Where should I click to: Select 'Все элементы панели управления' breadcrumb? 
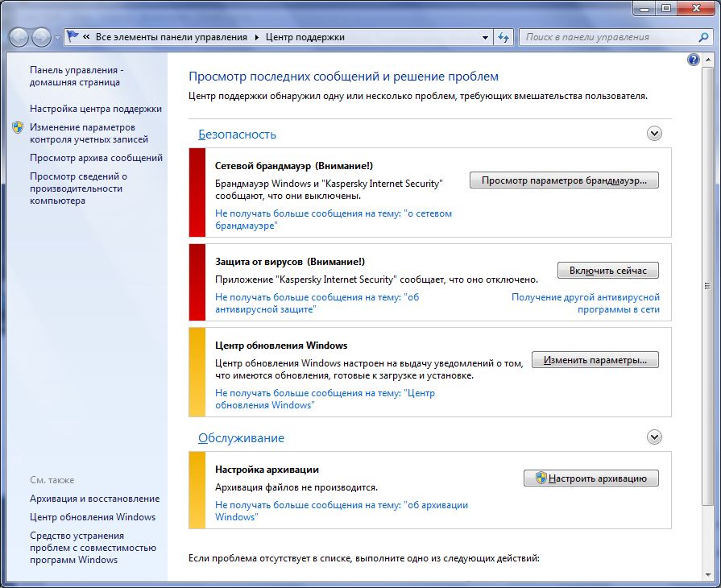point(171,37)
